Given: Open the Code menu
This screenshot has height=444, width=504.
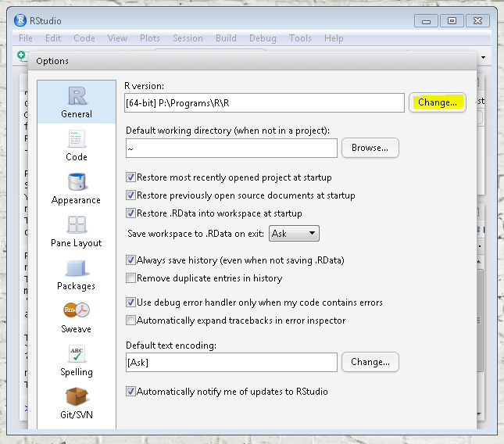Looking at the screenshot, I should coord(84,38).
